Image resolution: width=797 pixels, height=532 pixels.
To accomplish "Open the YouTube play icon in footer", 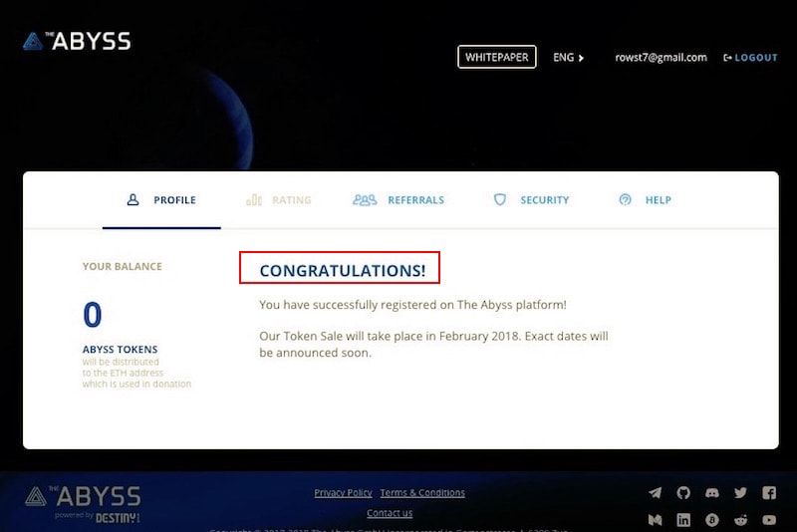I will click(769, 520).
